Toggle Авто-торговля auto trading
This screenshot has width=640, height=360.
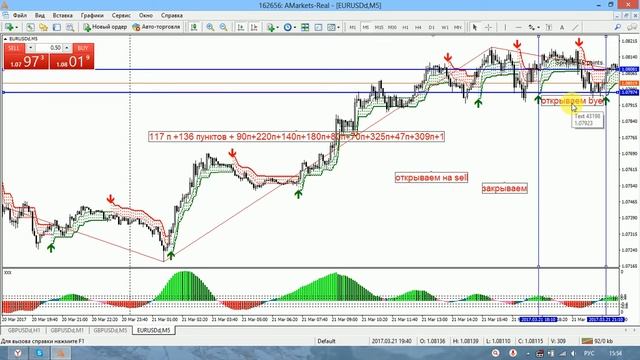[x=156, y=27]
